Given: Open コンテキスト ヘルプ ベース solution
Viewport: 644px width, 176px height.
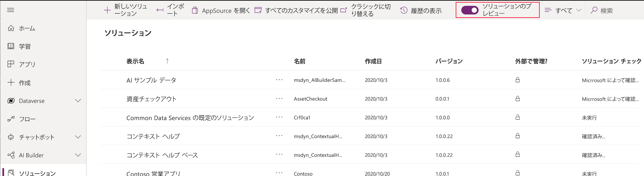Looking at the screenshot, I should click(162, 155).
